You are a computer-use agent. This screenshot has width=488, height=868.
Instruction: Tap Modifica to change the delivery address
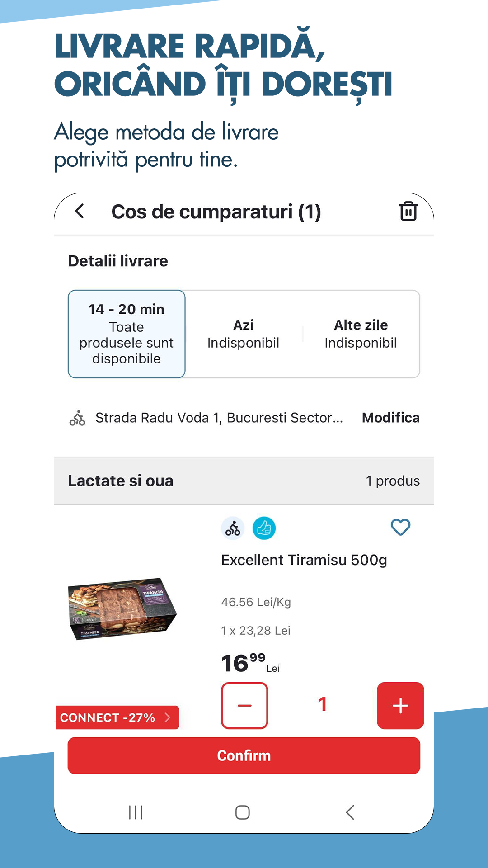point(391,418)
